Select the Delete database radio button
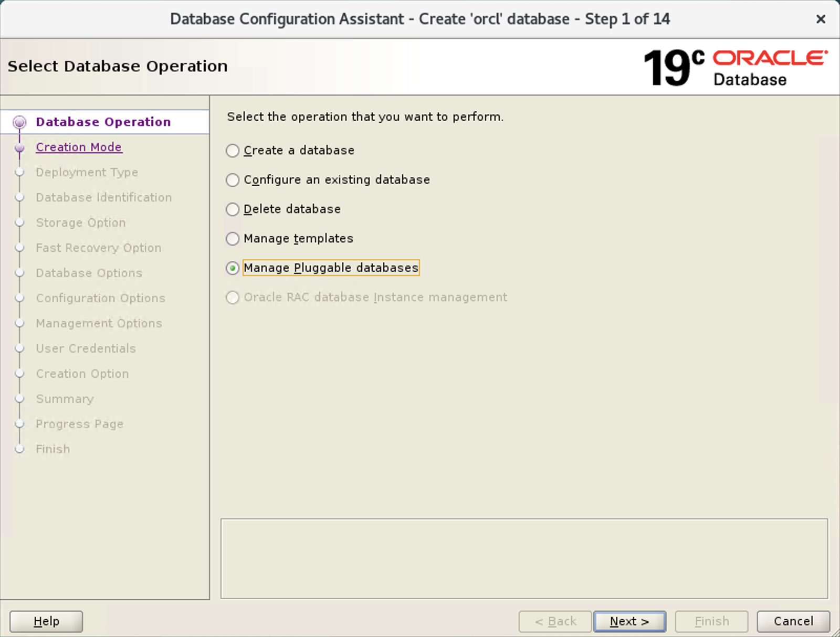This screenshot has width=840, height=637. click(x=233, y=209)
